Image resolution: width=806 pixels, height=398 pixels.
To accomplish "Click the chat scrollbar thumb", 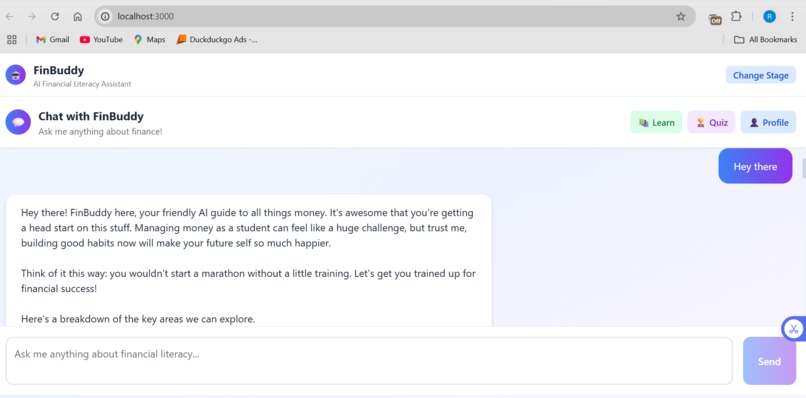I will [803, 169].
